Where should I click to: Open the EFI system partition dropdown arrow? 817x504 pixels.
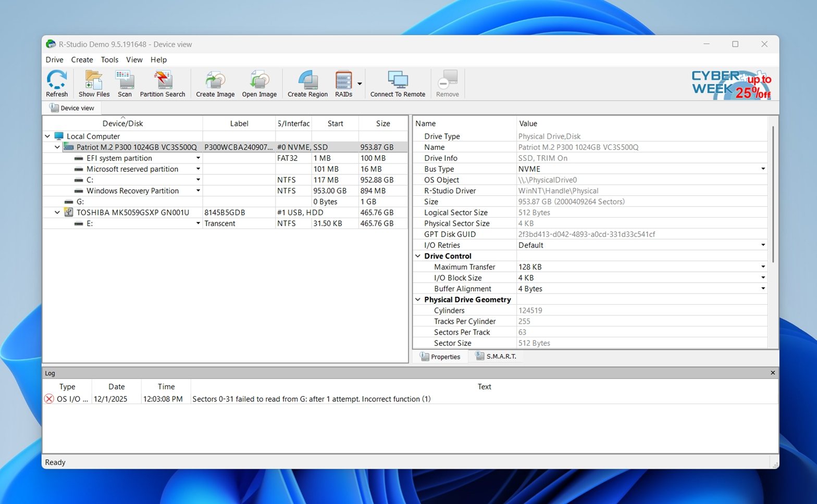[x=198, y=158]
